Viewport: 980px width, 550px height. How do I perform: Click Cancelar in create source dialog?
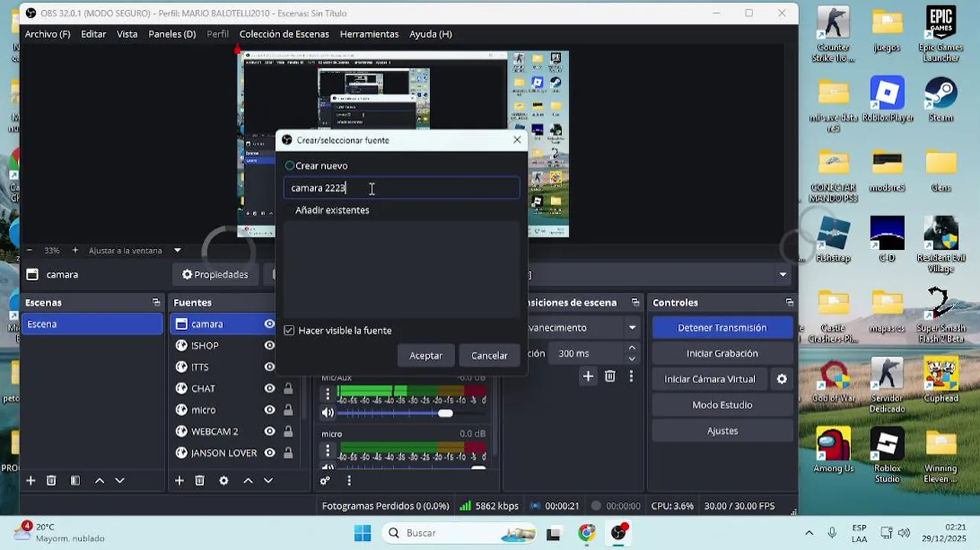[489, 355]
